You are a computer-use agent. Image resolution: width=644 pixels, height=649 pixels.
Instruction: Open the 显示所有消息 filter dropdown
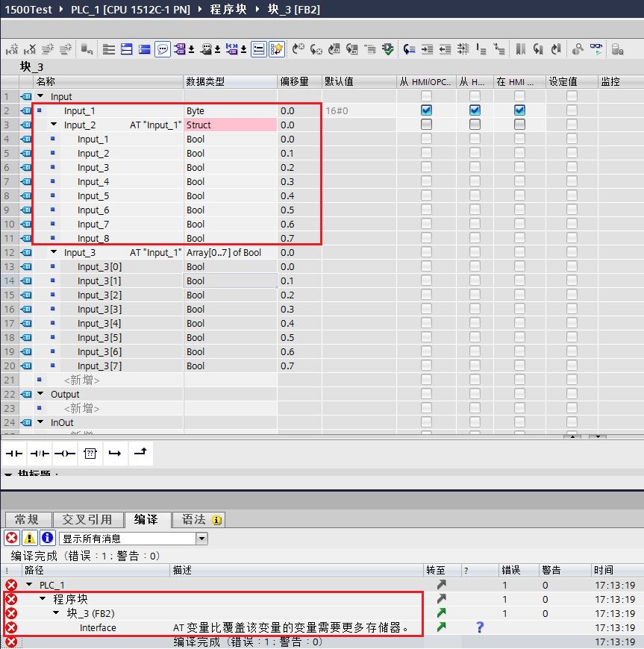click(x=201, y=539)
